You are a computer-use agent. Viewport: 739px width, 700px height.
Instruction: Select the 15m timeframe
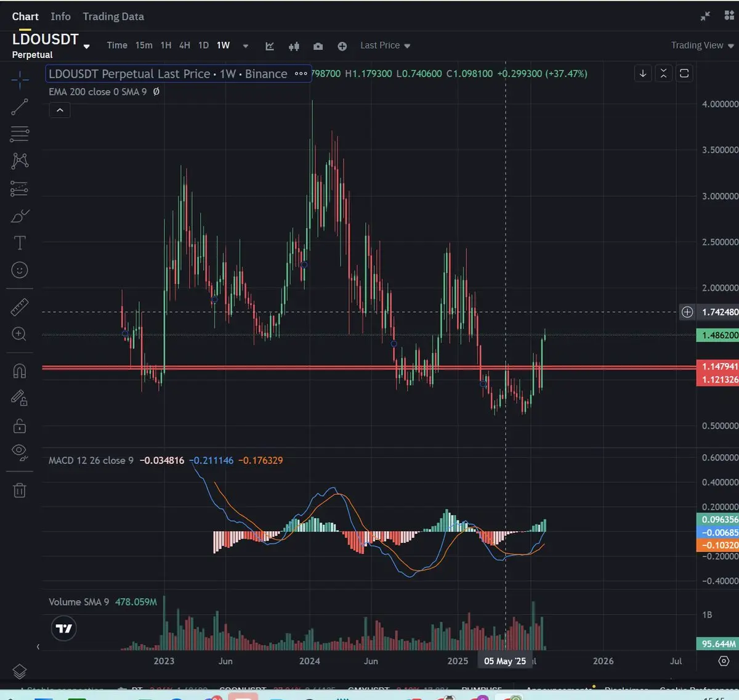pos(144,46)
